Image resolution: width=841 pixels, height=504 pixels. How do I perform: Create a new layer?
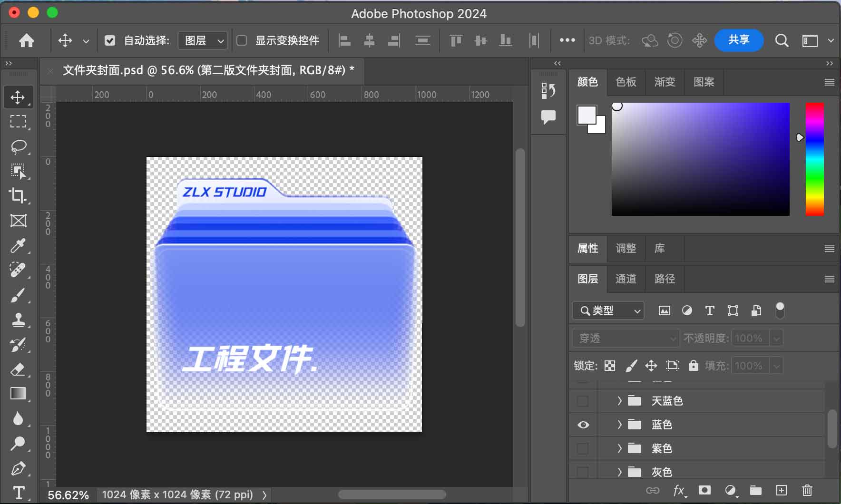[x=782, y=490]
